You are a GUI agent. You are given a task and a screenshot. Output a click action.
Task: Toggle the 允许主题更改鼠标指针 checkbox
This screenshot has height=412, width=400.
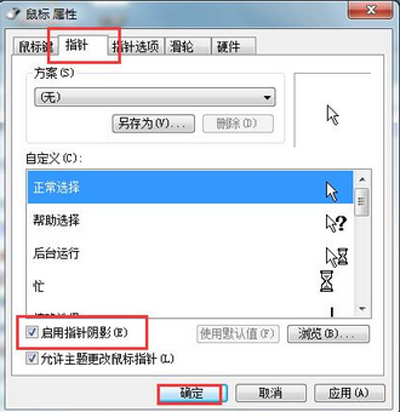click(x=32, y=358)
